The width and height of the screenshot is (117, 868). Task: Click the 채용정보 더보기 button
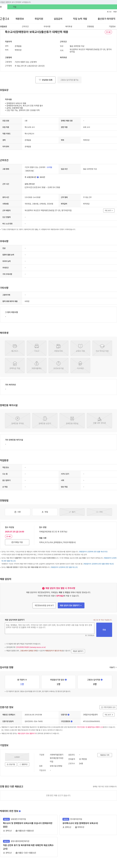[x=105, y=755]
